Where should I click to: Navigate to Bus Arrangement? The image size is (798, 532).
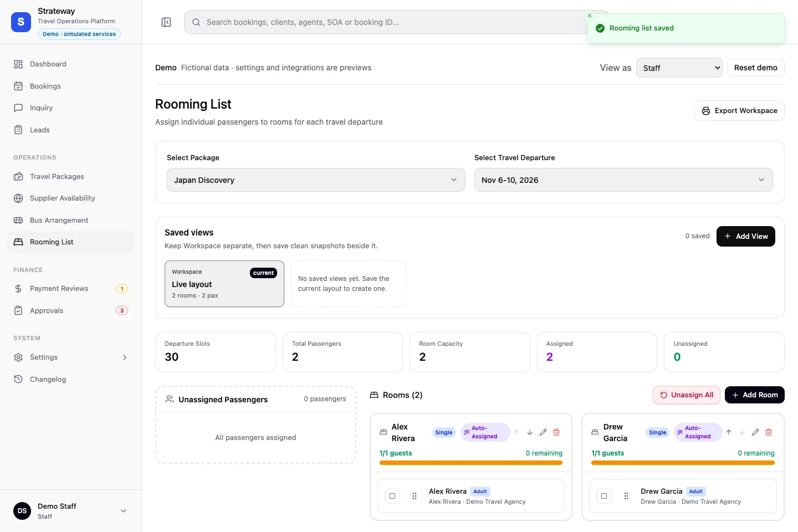coord(70,220)
